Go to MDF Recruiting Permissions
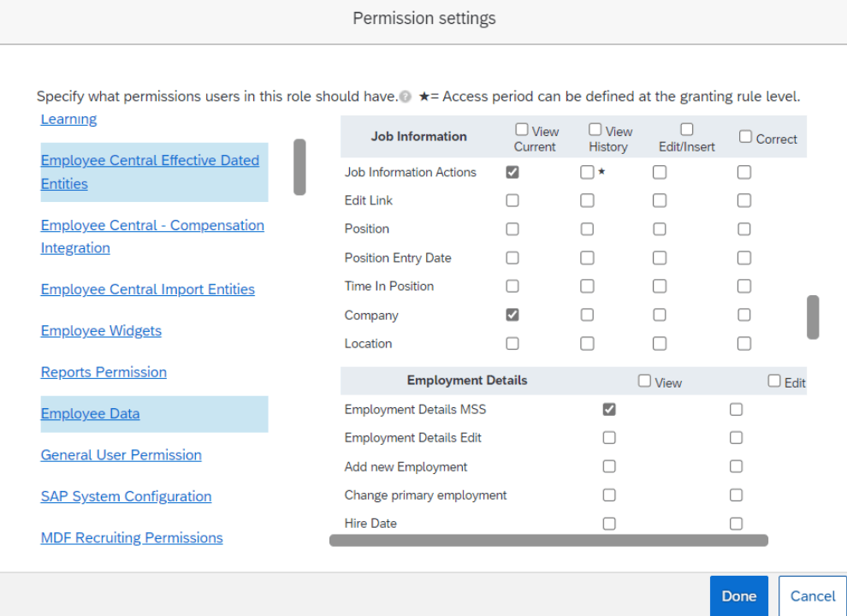This screenshot has height=616, width=847. [132, 538]
